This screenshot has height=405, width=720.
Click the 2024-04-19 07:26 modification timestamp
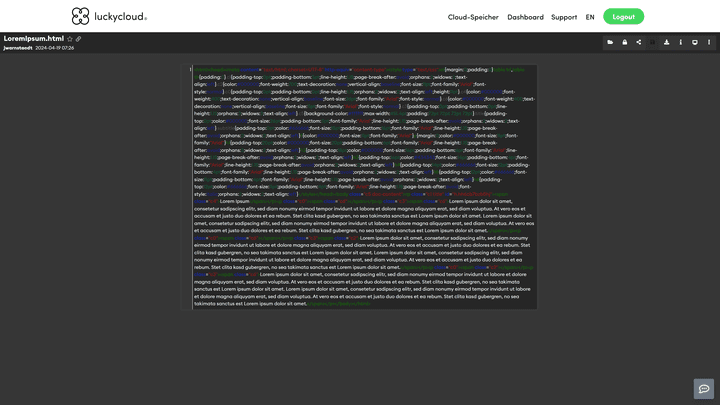[55, 48]
